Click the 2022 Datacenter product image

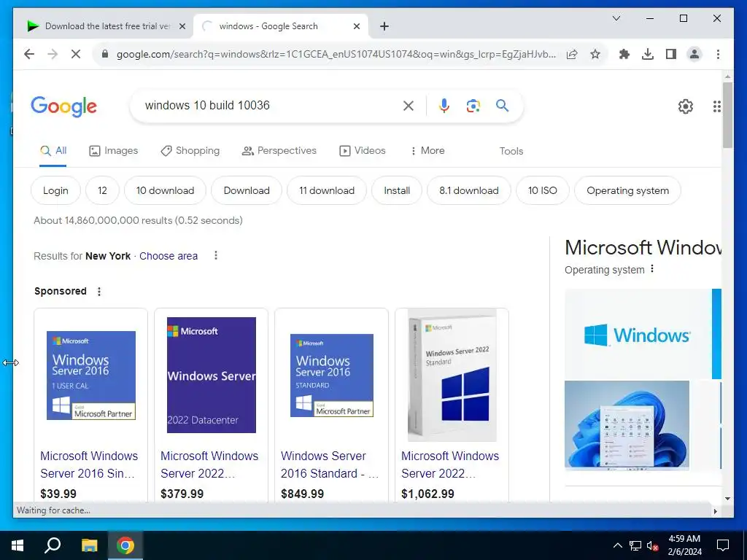coord(212,376)
